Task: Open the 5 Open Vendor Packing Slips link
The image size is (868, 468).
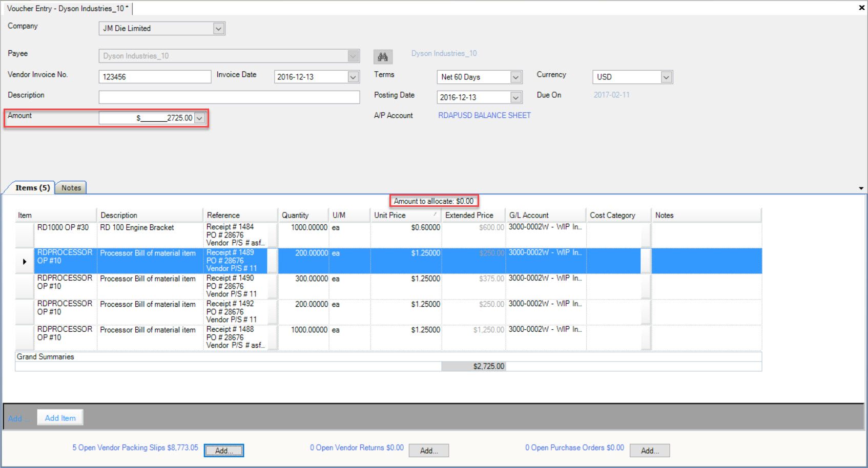Action: (x=135, y=448)
